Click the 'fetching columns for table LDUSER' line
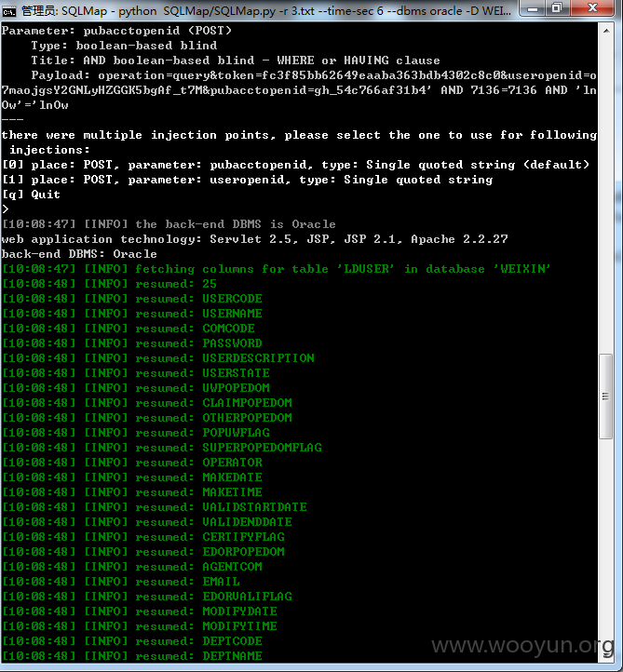This screenshot has height=672, width=623. point(277,269)
